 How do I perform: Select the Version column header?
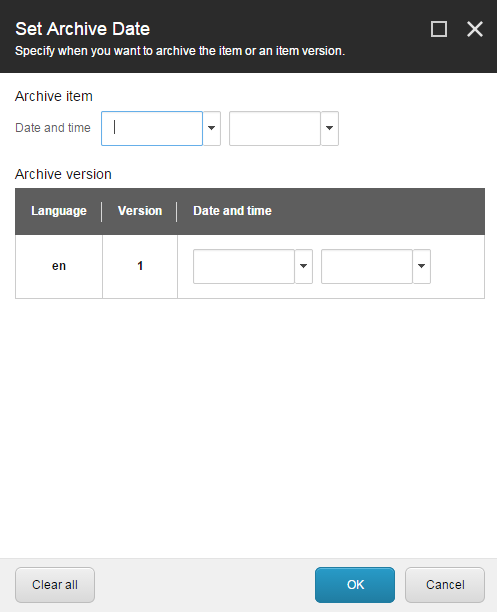[x=140, y=211]
